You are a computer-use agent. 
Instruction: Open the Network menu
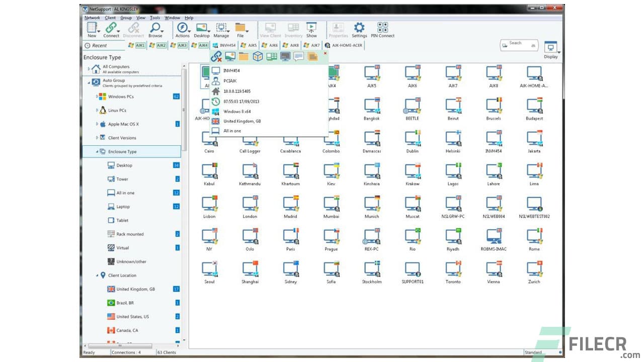pyautogui.click(x=92, y=17)
